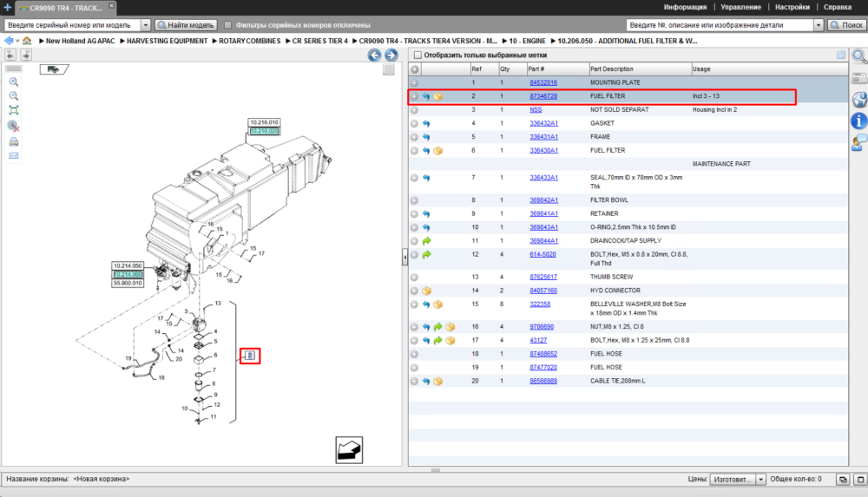Open the Управление menu

(740, 7)
